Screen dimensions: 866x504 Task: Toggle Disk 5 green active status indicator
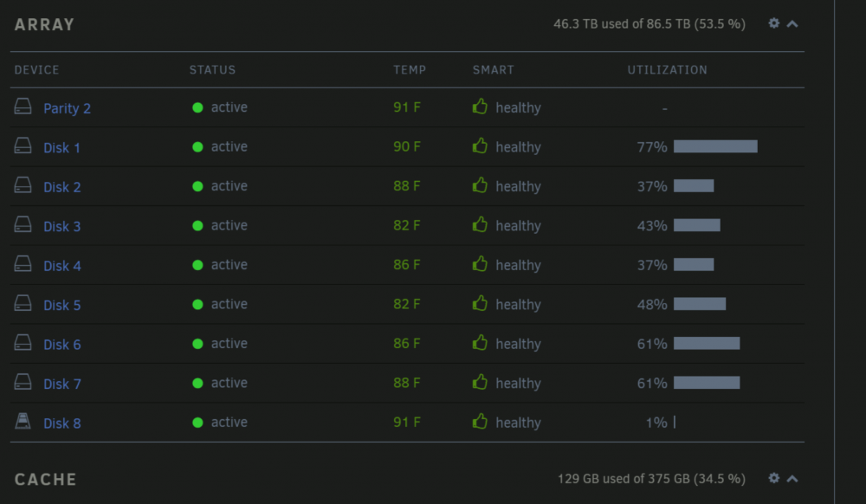(x=197, y=305)
